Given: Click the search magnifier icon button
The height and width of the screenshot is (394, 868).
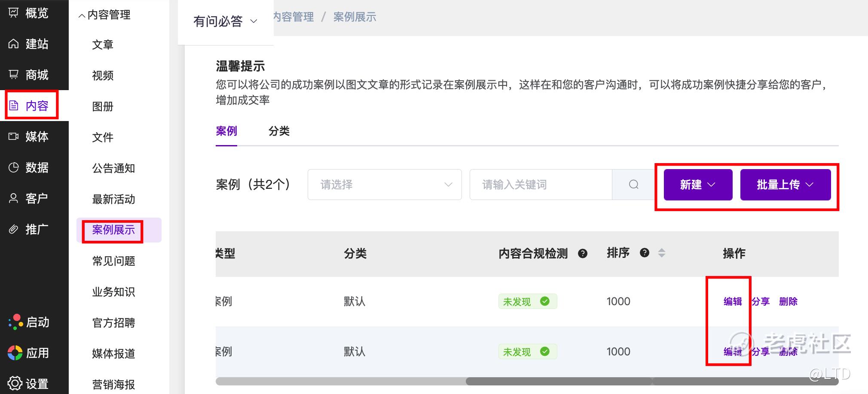Looking at the screenshot, I should [633, 185].
